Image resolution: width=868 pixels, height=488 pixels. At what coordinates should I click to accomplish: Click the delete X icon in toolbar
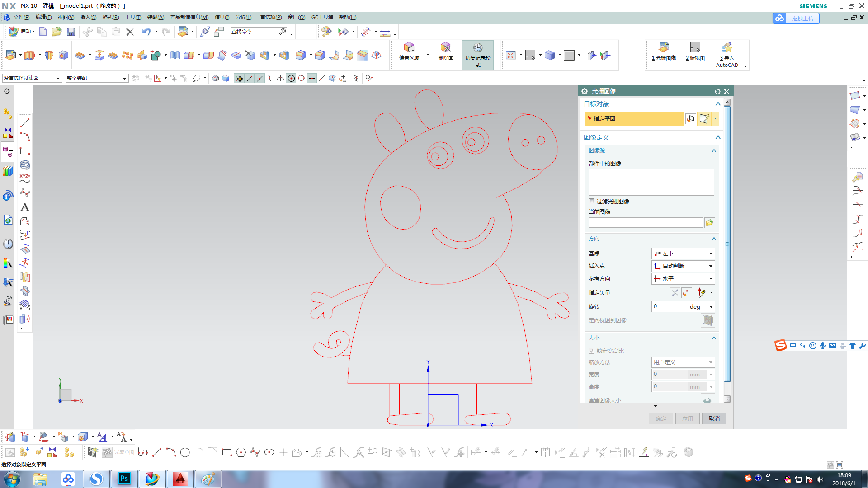click(130, 32)
